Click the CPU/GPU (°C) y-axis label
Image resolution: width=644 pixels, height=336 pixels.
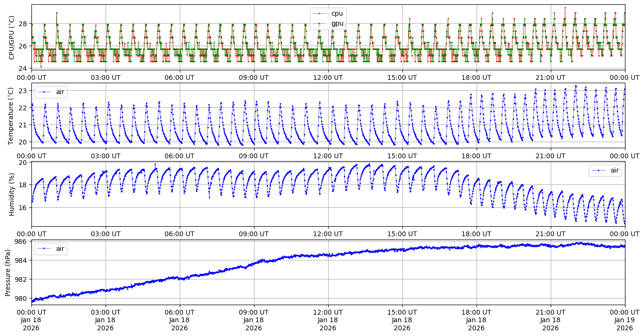point(12,38)
